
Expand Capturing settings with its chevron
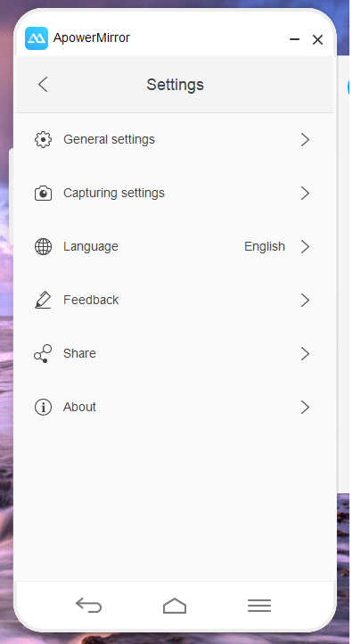[x=305, y=193]
